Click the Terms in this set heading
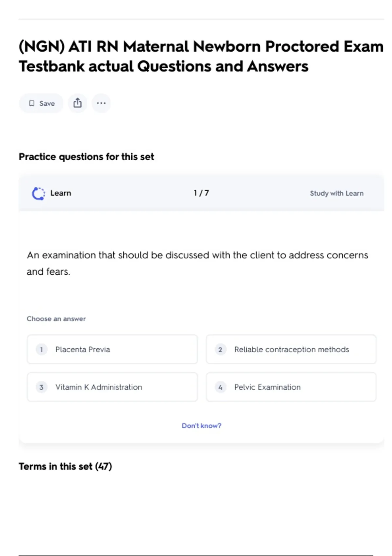This screenshot has height=556, width=392. 65,466
